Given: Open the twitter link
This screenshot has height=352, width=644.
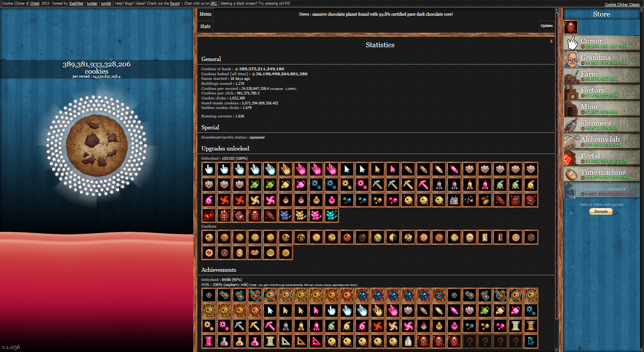Looking at the screenshot, I should (x=92, y=3).
